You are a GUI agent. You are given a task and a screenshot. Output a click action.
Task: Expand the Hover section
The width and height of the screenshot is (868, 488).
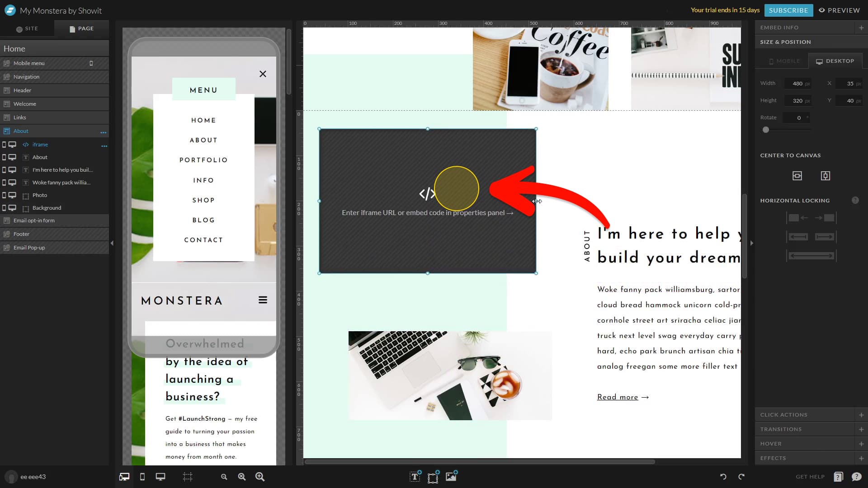pyautogui.click(x=861, y=444)
